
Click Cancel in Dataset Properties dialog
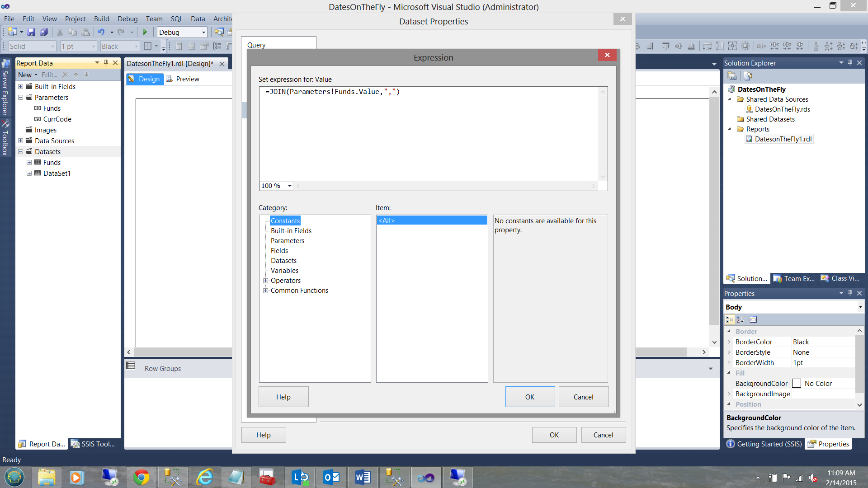[603, 435]
